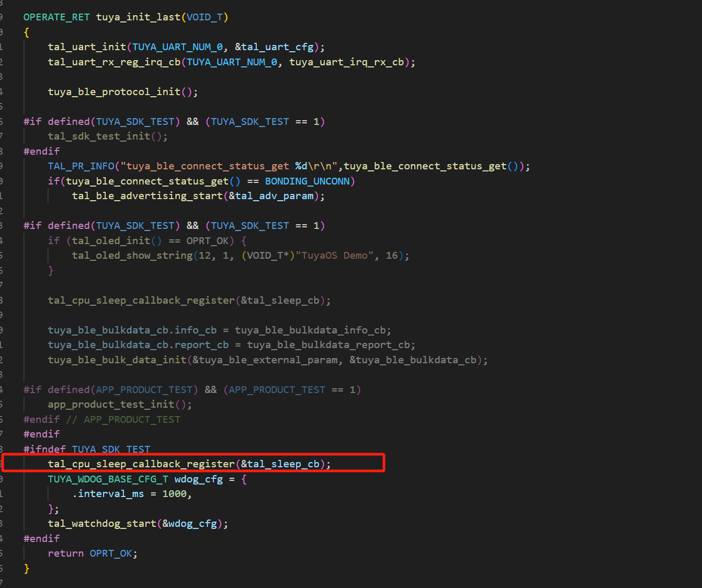Select the OPERATE_RET return type
This screenshot has height=588, width=702.
coord(56,17)
